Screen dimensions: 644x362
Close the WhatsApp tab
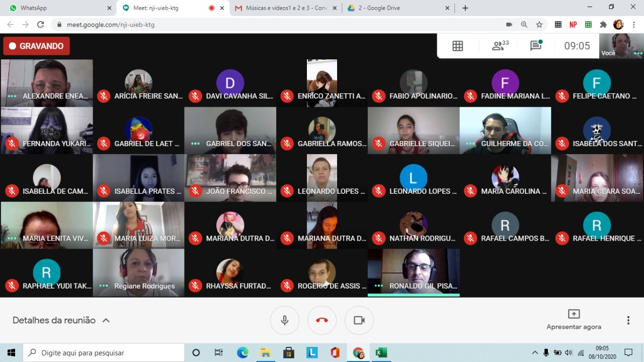pyautogui.click(x=109, y=8)
